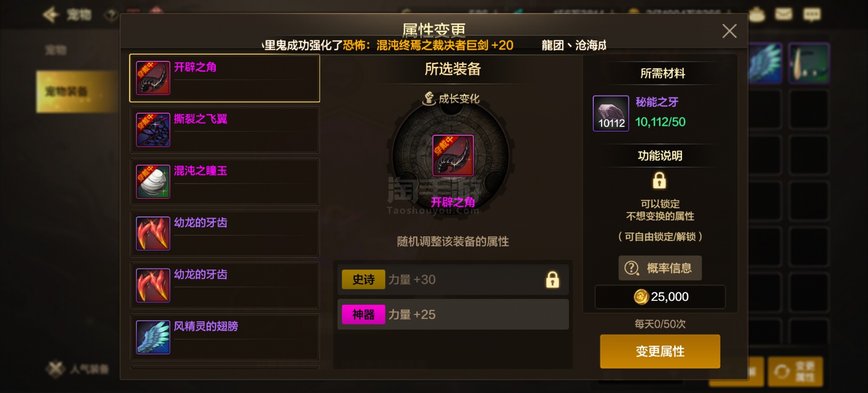Image resolution: width=868 pixels, height=393 pixels.
Task: Select 撕裂之飞翼 wing equipment icon
Action: coord(153,130)
